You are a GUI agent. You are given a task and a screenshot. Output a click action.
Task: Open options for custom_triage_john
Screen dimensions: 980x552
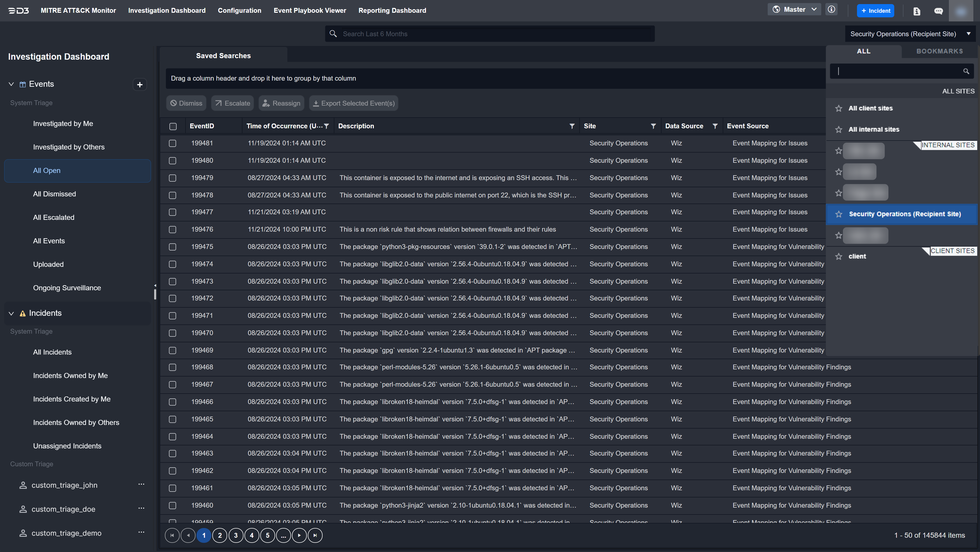click(141, 484)
